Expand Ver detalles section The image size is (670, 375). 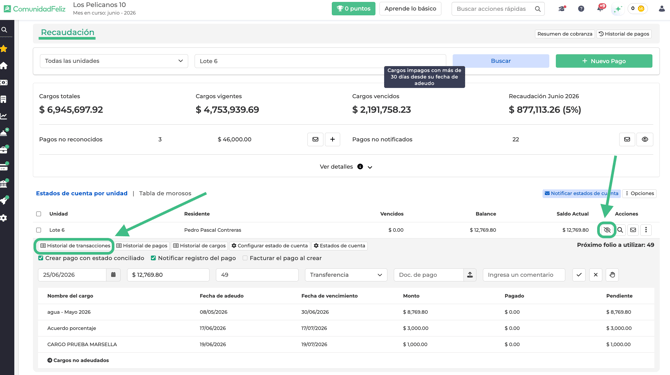[x=346, y=167]
